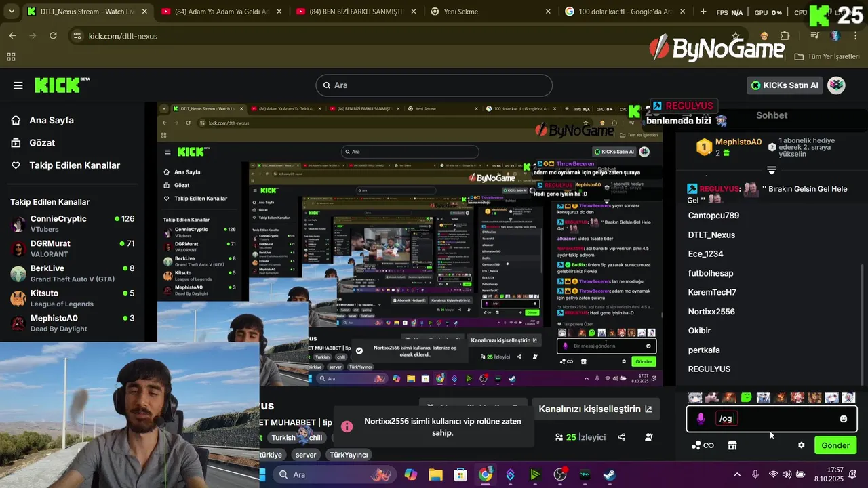Screen dimensions: 868x488
Task: Switch to the 100 dolar kac tl tab
Action: click(624, 12)
